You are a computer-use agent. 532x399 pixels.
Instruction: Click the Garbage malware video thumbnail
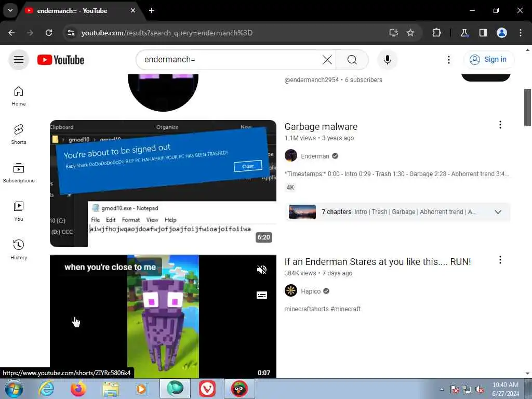click(163, 183)
